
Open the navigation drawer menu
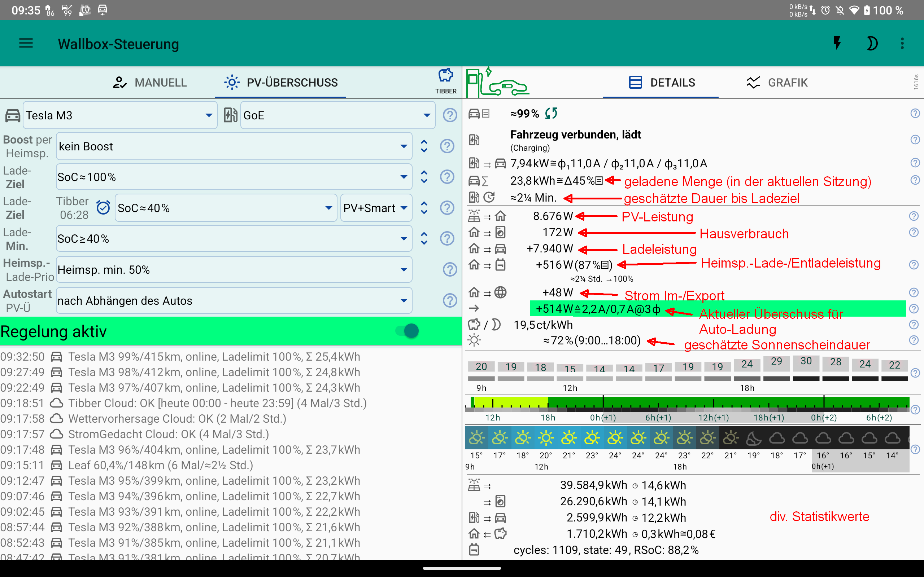(26, 43)
